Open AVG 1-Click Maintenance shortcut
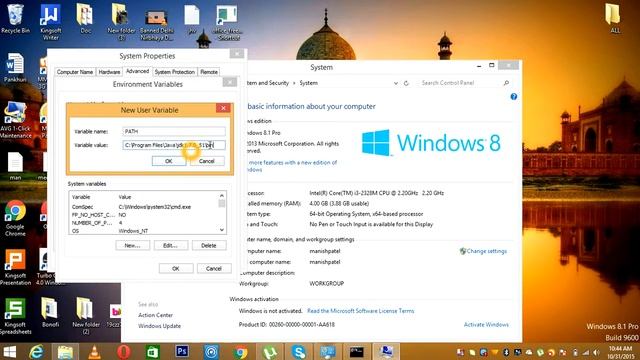 (16, 120)
